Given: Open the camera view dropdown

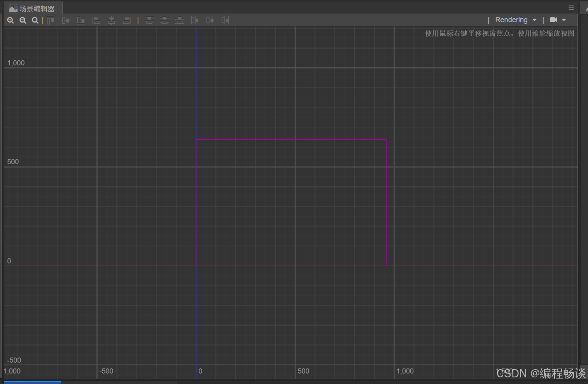Looking at the screenshot, I should tap(558, 20).
